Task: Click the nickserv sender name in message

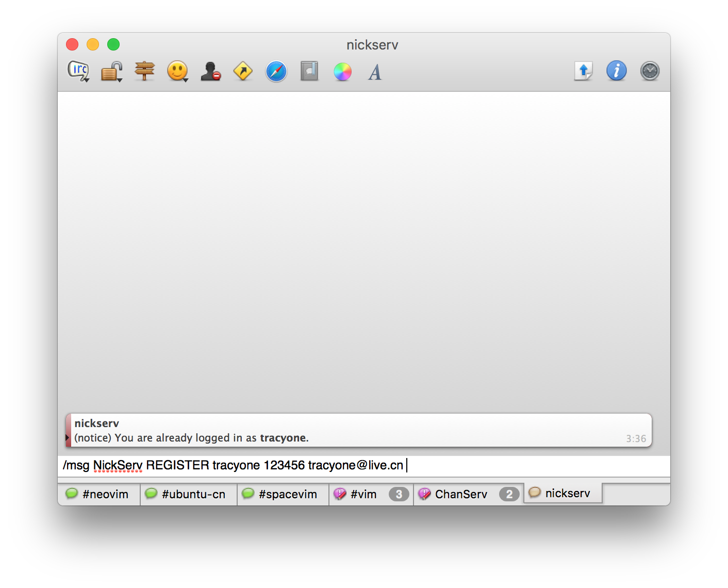Action: [96, 423]
